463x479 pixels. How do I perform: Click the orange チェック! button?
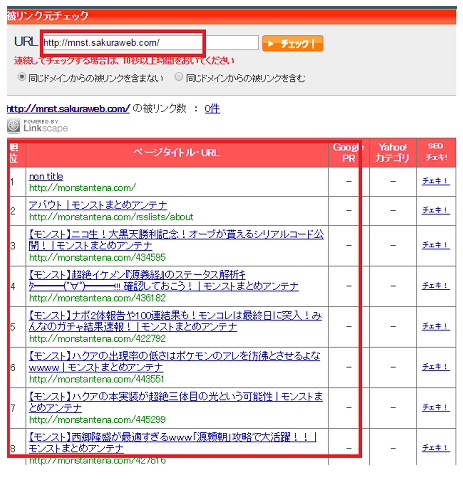(293, 44)
